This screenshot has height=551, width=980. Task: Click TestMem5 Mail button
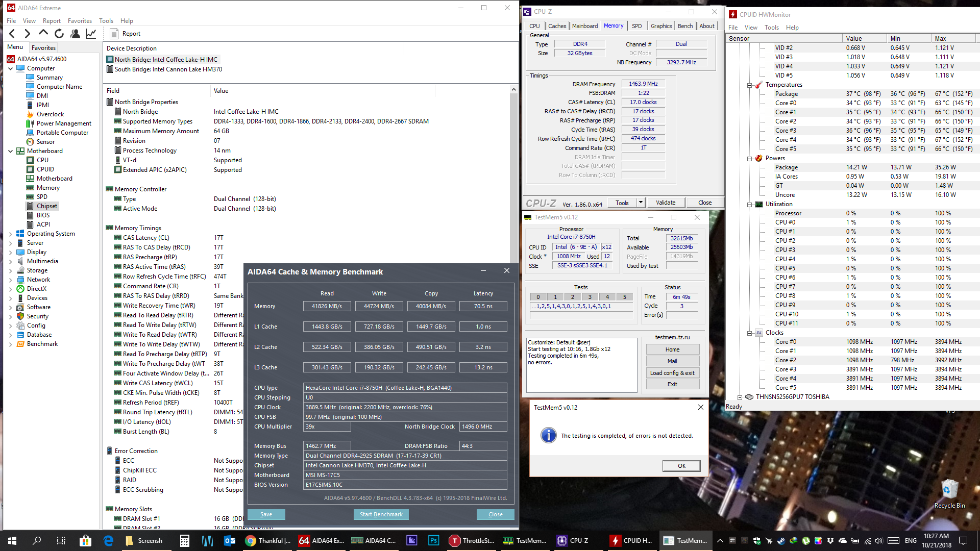[672, 361]
